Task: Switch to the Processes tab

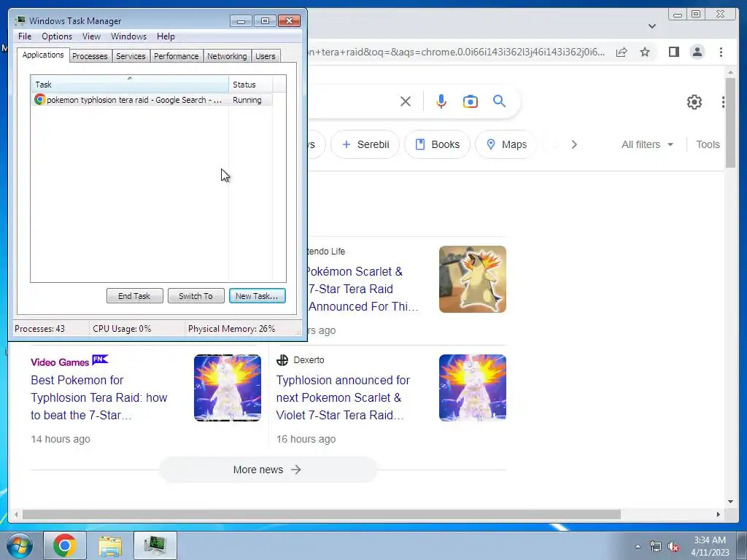Action: [90, 56]
